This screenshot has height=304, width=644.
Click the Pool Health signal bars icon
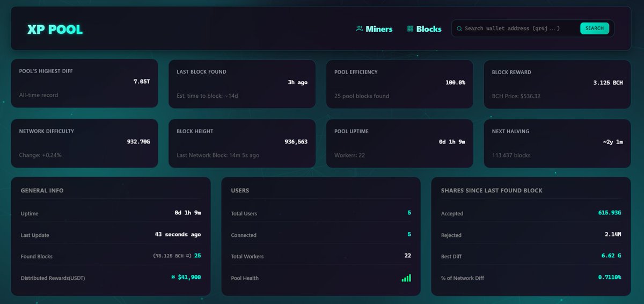406,278
